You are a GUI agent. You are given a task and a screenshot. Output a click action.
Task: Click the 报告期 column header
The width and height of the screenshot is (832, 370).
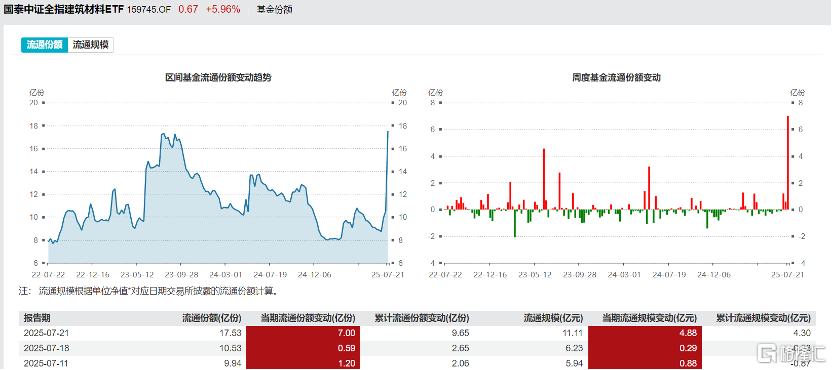(x=37, y=318)
